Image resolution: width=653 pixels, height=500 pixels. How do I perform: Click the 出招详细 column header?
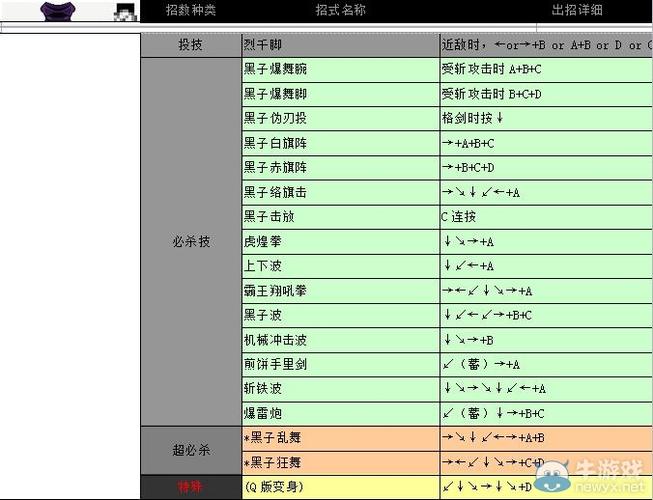577,11
